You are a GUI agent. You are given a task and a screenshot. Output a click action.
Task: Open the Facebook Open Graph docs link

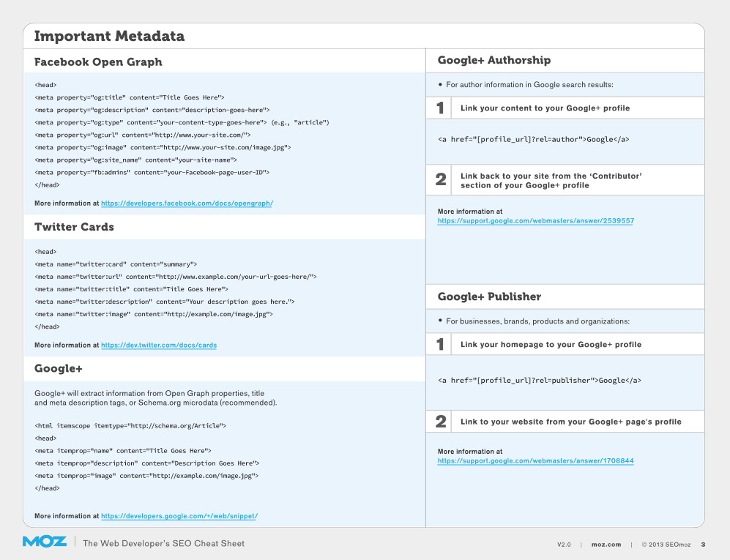(187, 204)
